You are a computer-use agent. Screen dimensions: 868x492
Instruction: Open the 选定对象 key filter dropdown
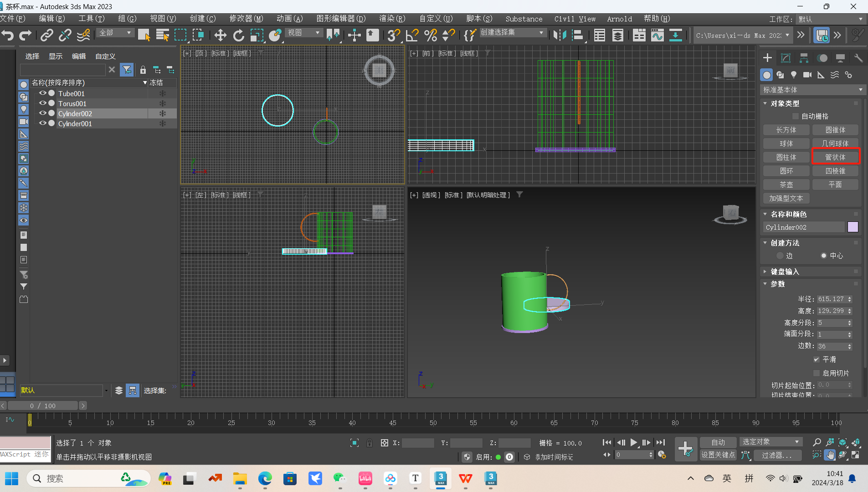(771, 442)
